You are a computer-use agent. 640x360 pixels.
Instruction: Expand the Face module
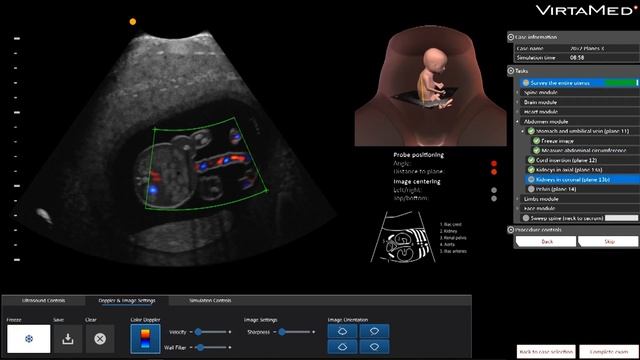coord(518,209)
